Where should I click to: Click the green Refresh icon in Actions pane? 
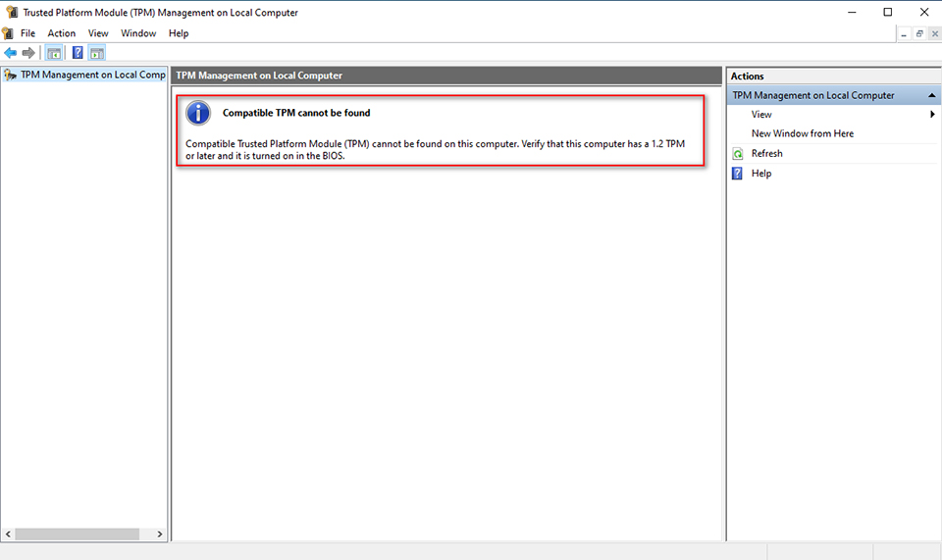738,154
